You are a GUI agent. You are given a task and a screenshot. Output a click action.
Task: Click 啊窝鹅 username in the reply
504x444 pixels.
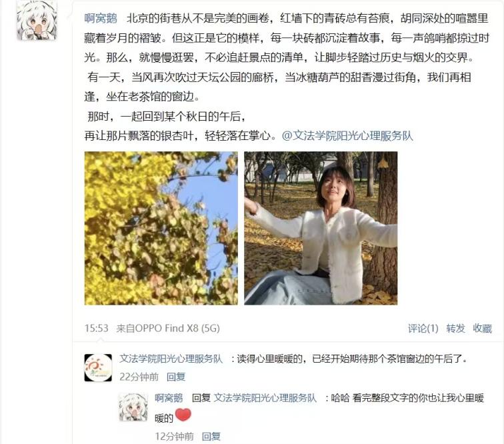point(169,398)
